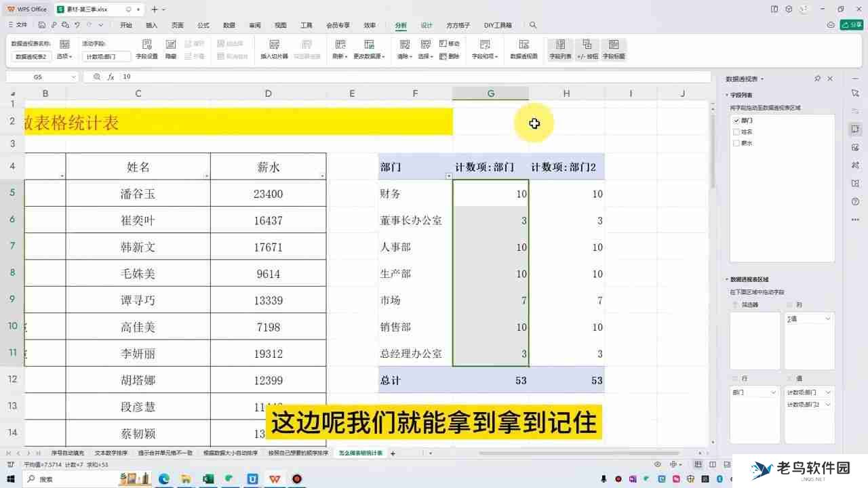Open the 插入切片器 (Insert Slicer) tool
Image resolution: width=868 pixels, height=488 pixels.
274,47
